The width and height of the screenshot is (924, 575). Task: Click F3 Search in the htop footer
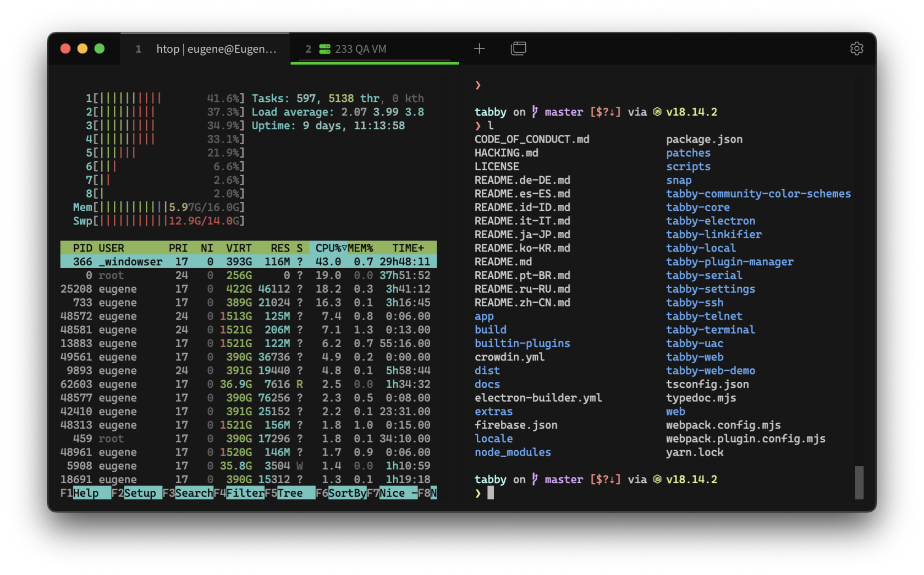[188, 493]
